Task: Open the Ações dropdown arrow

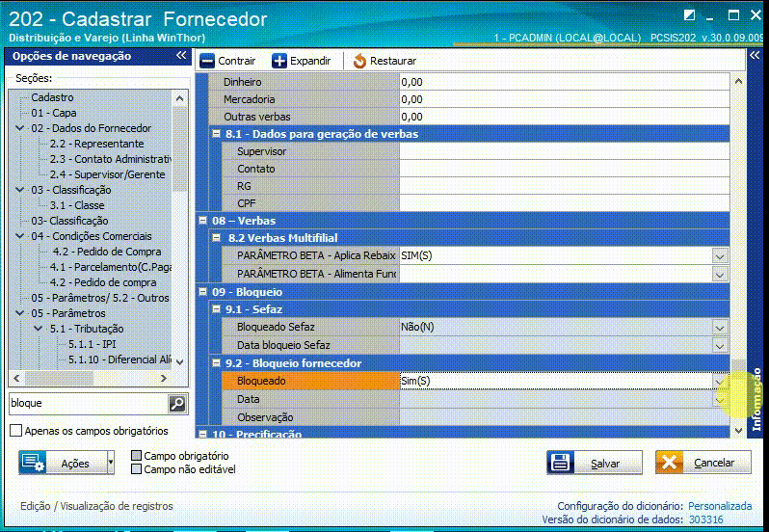Action: [111, 463]
